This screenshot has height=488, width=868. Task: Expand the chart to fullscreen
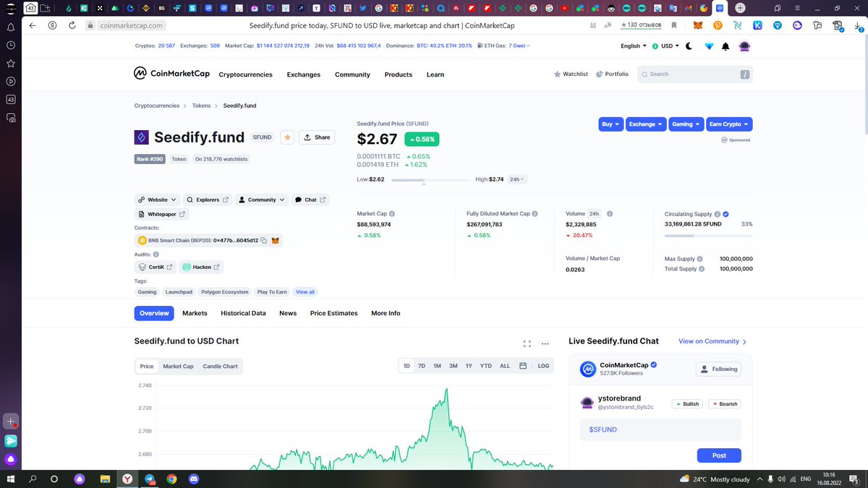coord(527,344)
